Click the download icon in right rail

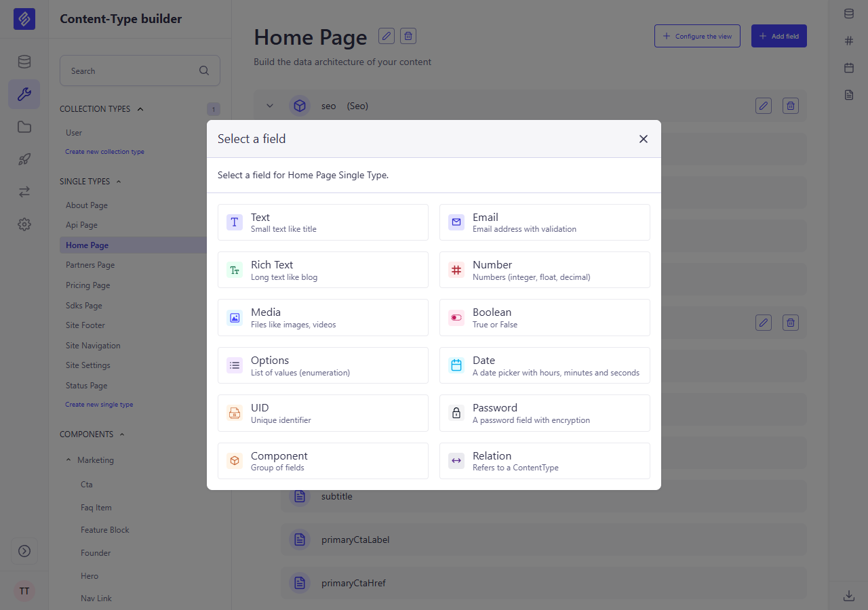849,596
